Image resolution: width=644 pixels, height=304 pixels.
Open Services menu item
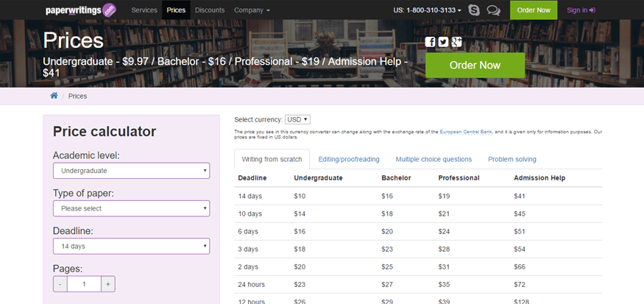(144, 10)
